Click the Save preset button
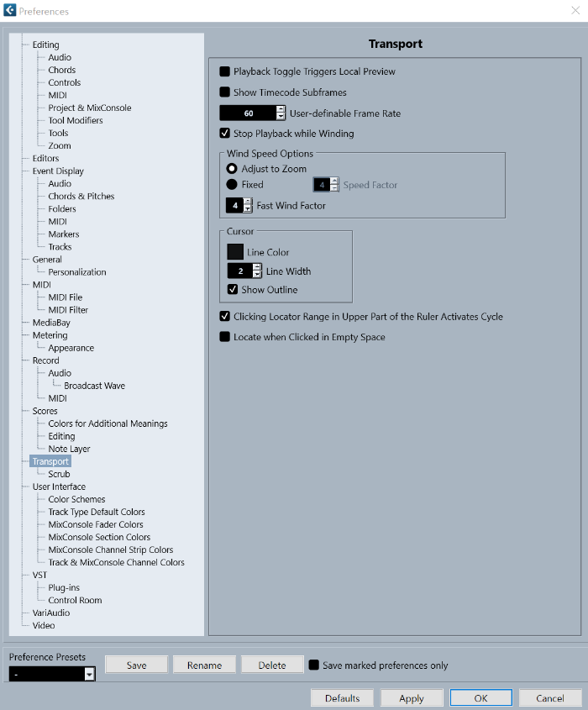Viewport: 588px width, 710px height. click(x=136, y=665)
